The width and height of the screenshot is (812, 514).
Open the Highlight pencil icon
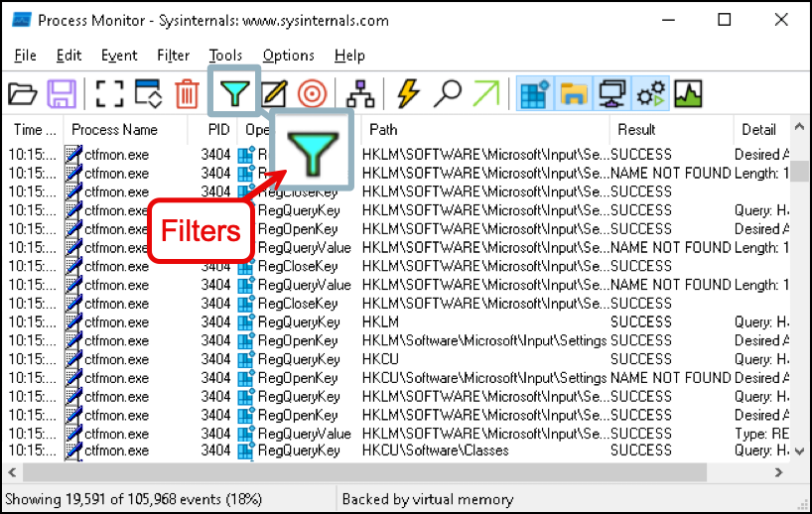pyautogui.click(x=274, y=93)
